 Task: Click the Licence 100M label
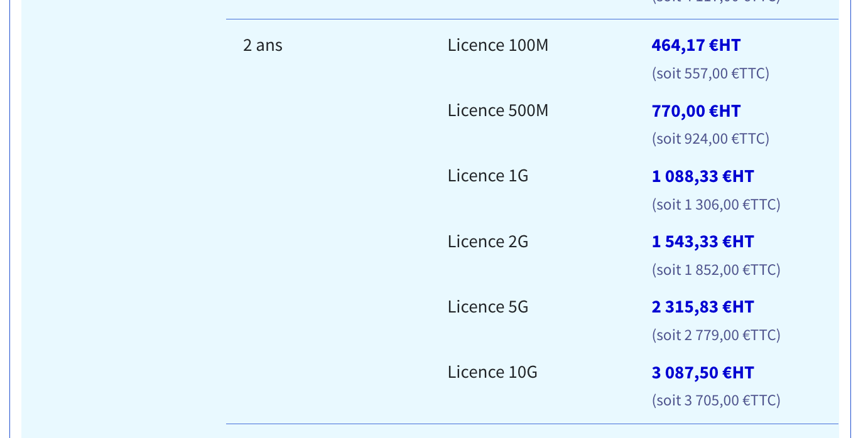coord(498,45)
